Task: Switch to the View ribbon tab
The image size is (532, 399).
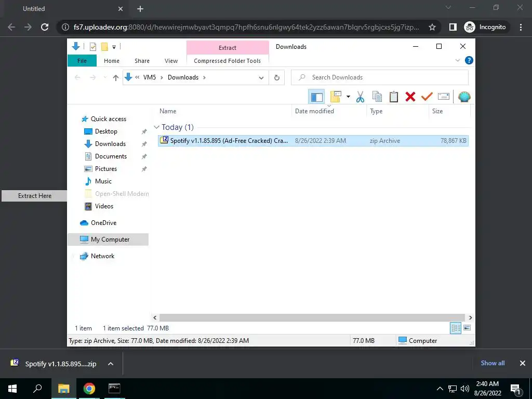Action: [x=171, y=61]
